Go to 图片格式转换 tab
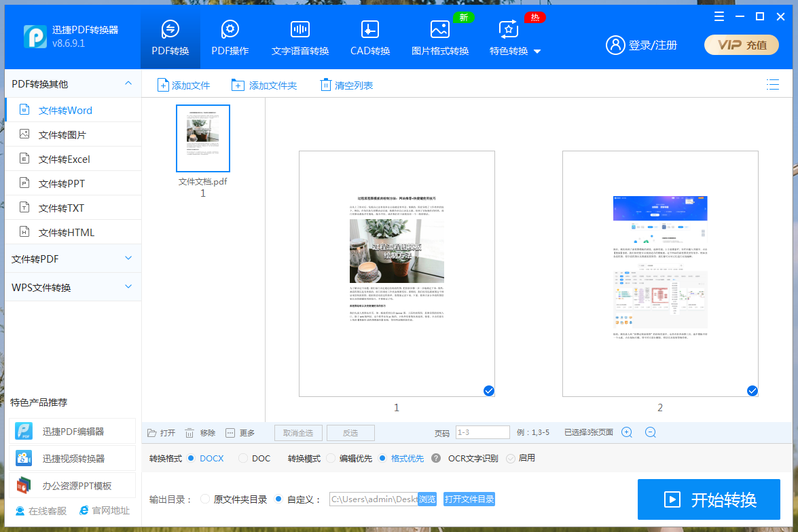 439,38
